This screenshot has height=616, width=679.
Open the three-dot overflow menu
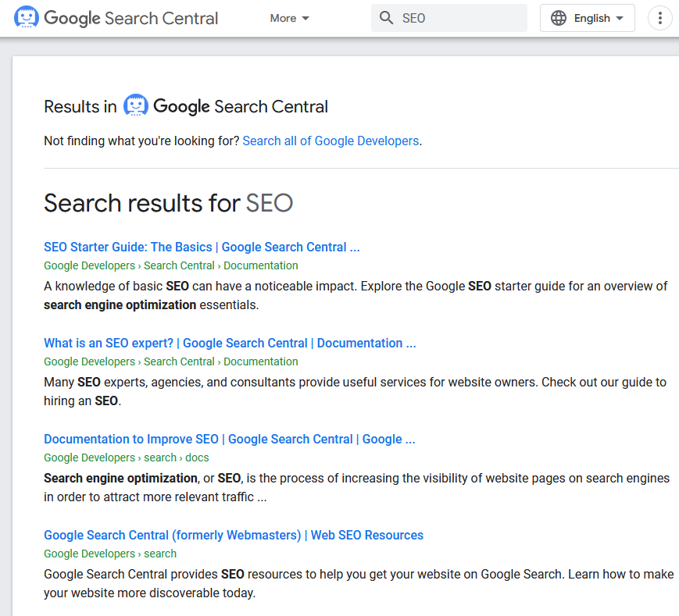[660, 18]
